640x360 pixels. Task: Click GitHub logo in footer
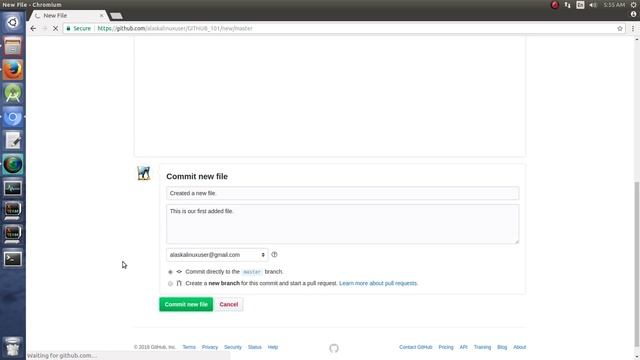(334, 348)
